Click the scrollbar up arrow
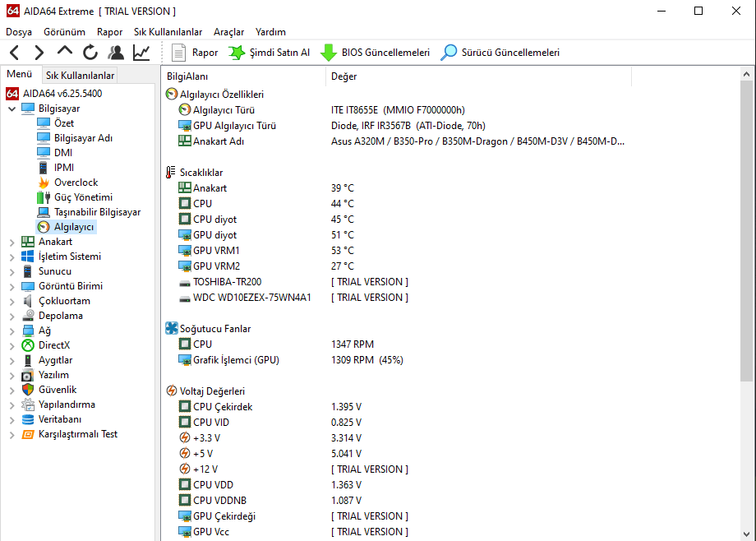 pos(746,74)
